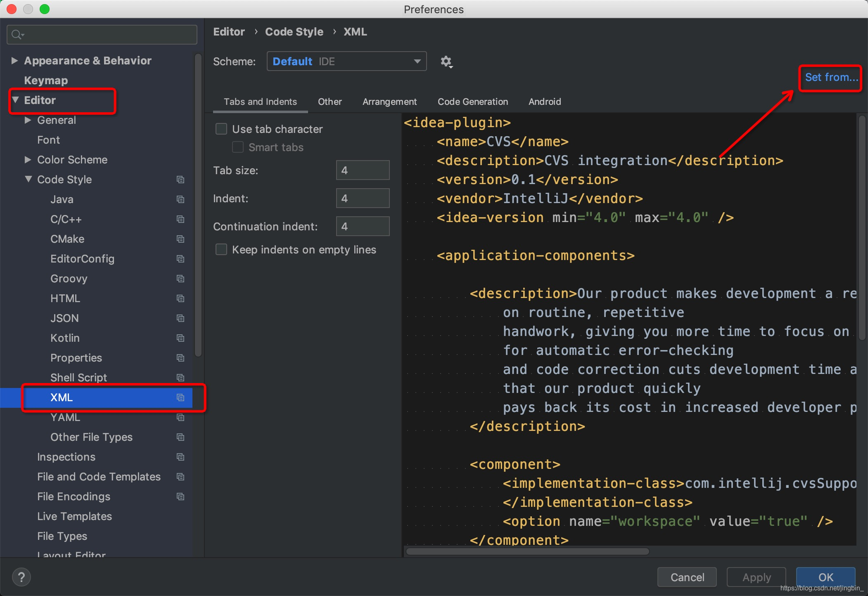Click project-level icon beside EditorConfig
The height and width of the screenshot is (596, 868).
point(180,259)
